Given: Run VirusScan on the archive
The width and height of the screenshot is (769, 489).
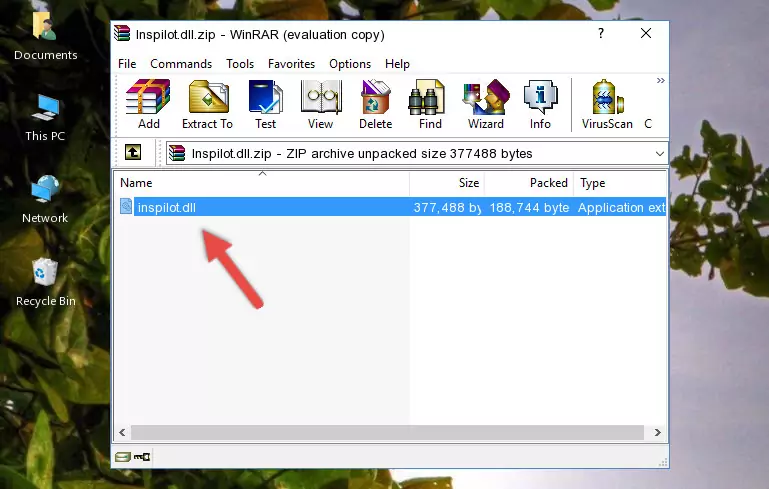Looking at the screenshot, I should click(607, 104).
